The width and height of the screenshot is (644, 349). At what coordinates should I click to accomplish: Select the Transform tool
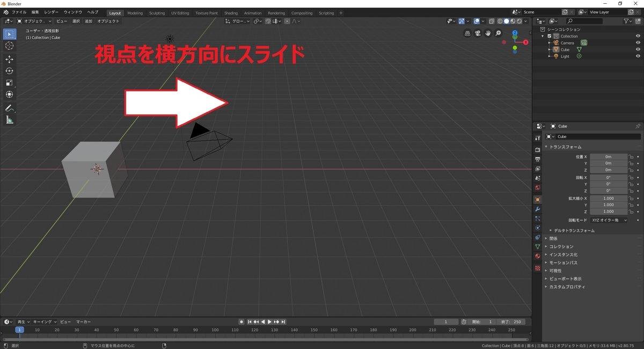[10, 94]
